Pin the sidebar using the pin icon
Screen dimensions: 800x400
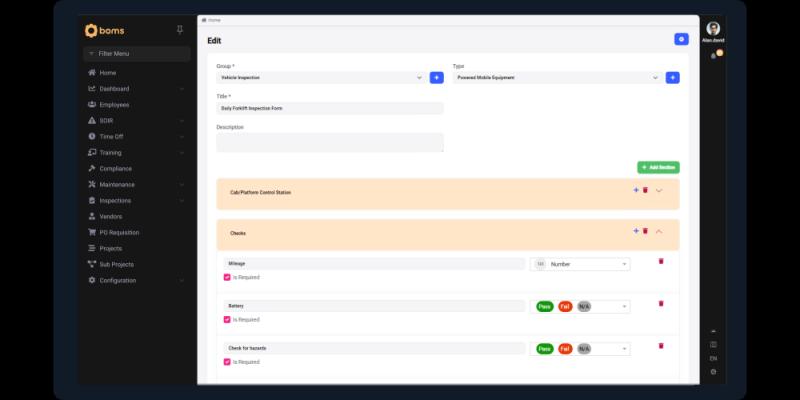point(179,30)
